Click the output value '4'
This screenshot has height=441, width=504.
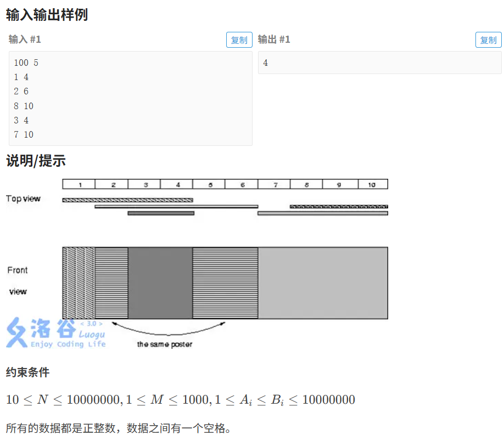[266, 63]
